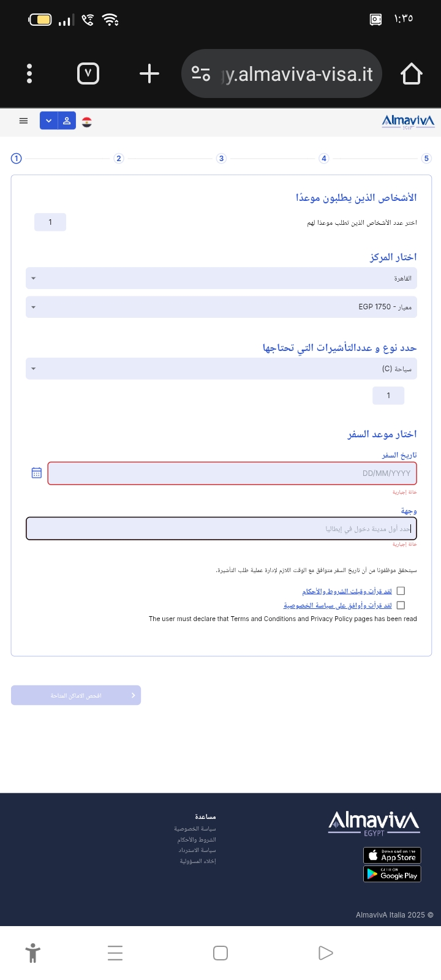Go to step 2 in progress stepper
441x980 pixels.
pyautogui.click(x=119, y=159)
